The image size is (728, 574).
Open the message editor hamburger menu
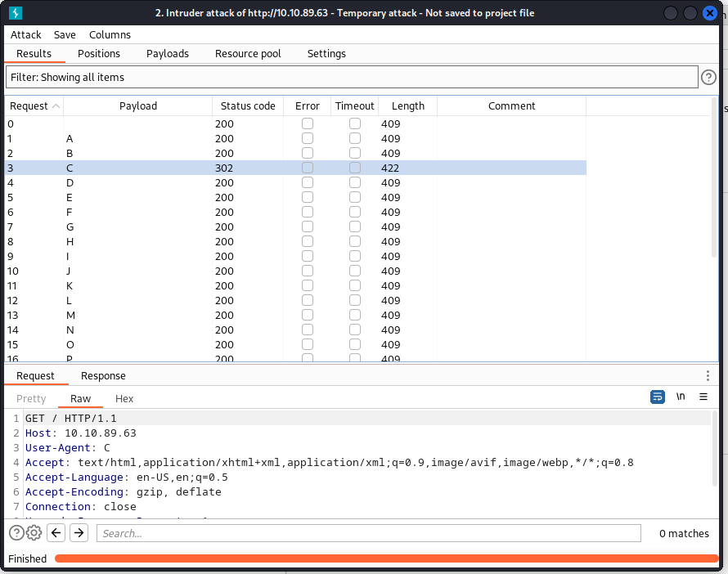[x=703, y=397]
